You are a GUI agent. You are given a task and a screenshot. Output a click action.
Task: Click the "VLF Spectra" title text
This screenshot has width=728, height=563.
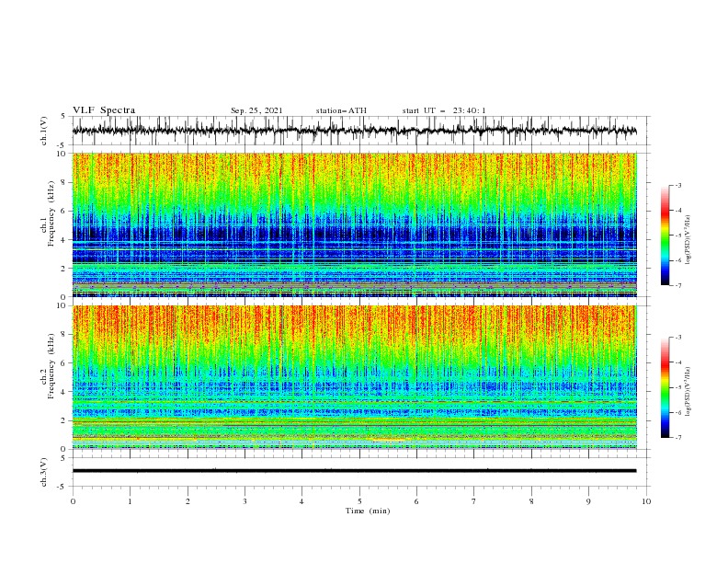pos(104,110)
